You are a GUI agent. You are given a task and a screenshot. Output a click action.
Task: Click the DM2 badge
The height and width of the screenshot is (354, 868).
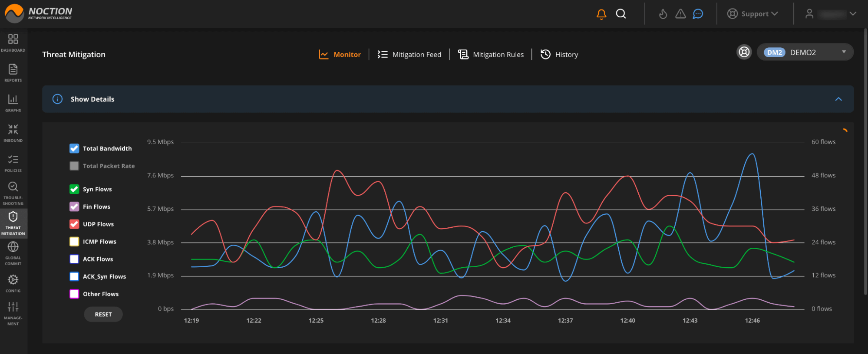775,52
